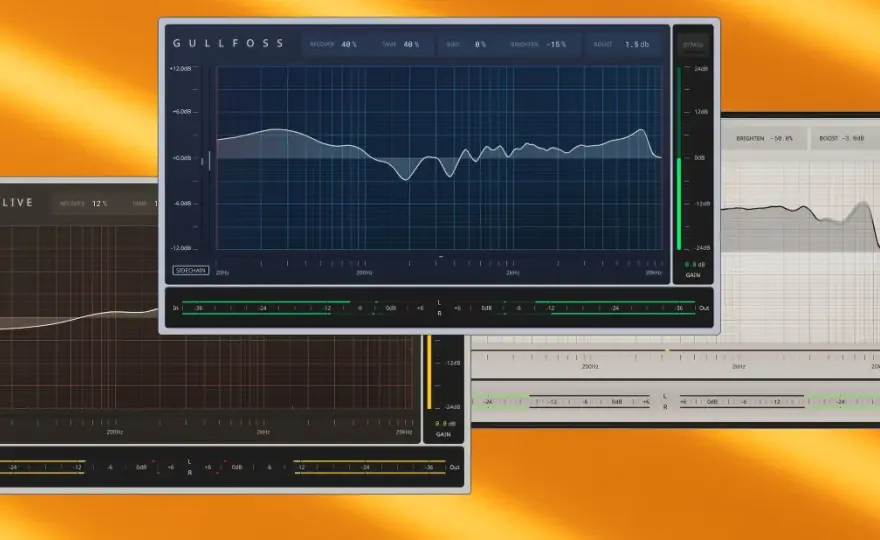The image size is (880, 540).
Task: Enable the Sidechain button in Gullfoss
Action: click(x=191, y=271)
